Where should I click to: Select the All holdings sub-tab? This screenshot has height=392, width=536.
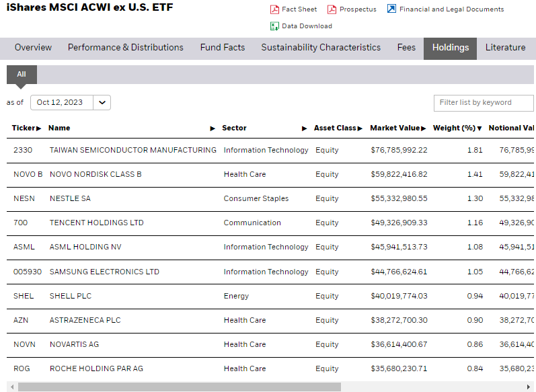[22, 74]
